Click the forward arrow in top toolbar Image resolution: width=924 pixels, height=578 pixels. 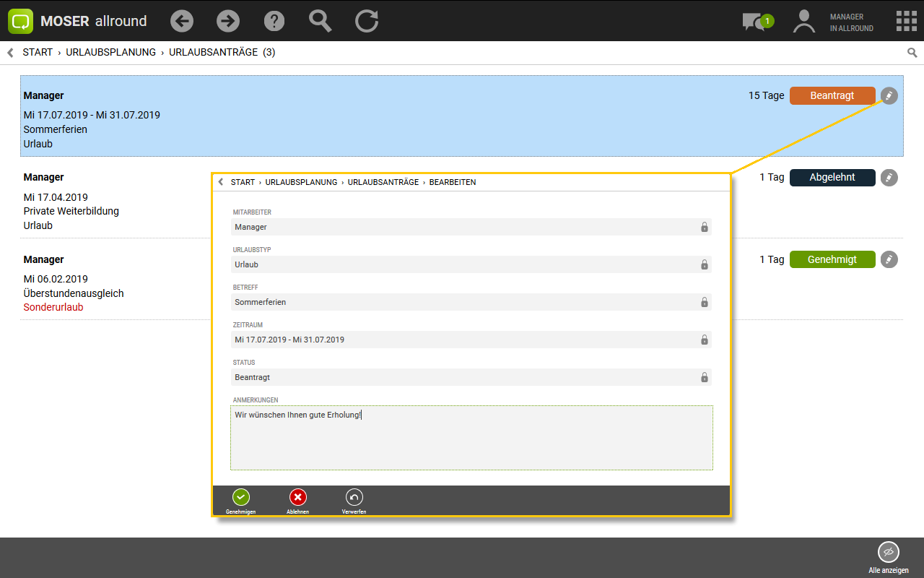pyautogui.click(x=228, y=21)
